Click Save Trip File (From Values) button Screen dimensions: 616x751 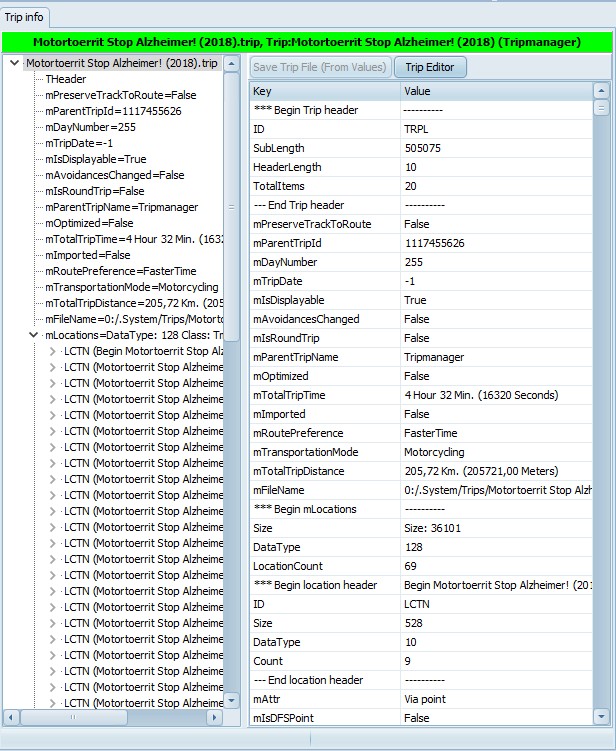[319, 67]
